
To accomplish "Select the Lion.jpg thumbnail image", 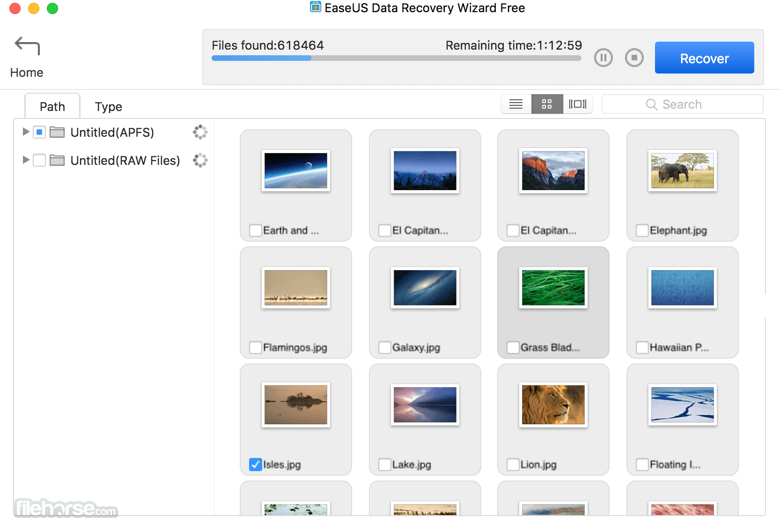I will (553, 405).
